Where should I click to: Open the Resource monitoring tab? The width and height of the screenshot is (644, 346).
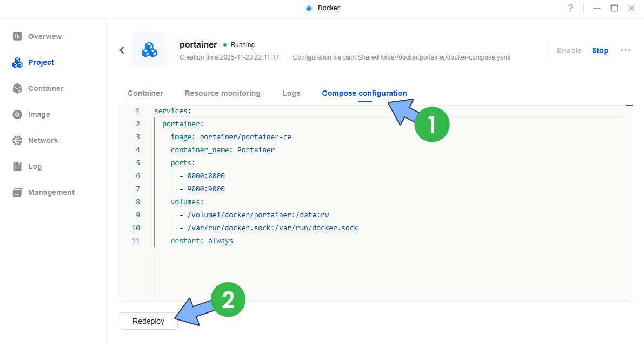222,93
